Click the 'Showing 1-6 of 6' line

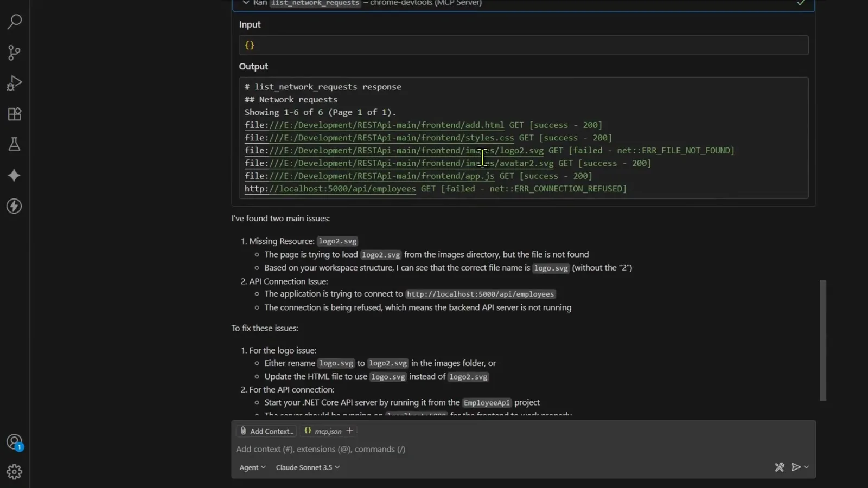(320, 112)
